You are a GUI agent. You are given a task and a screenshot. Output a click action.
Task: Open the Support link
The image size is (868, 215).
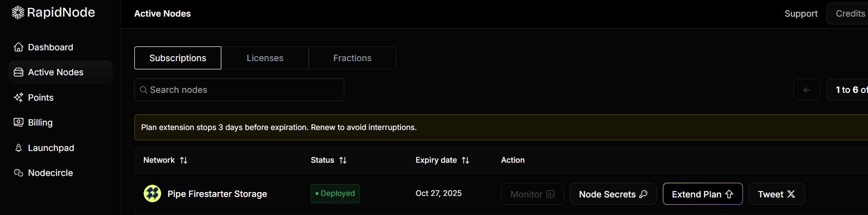click(x=801, y=14)
